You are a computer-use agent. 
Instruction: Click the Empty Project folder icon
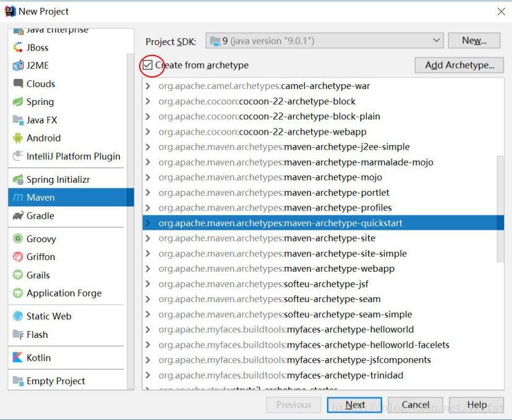(18, 380)
